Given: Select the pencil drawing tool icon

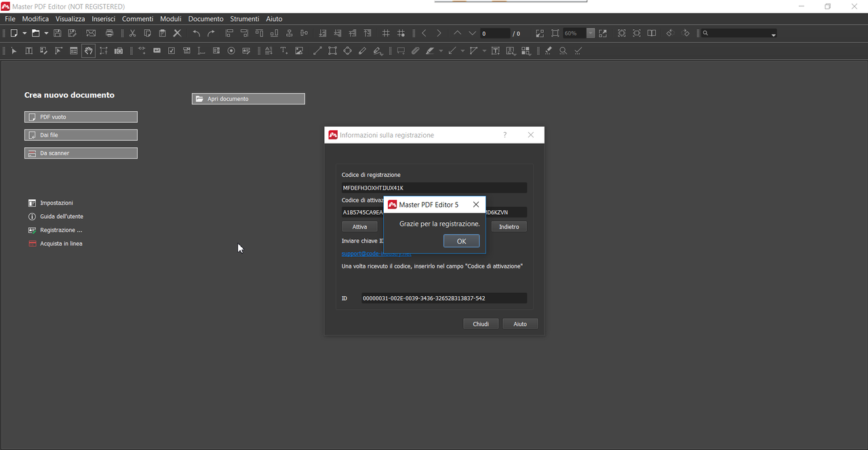Looking at the screenshot, I should coord(362,51).
